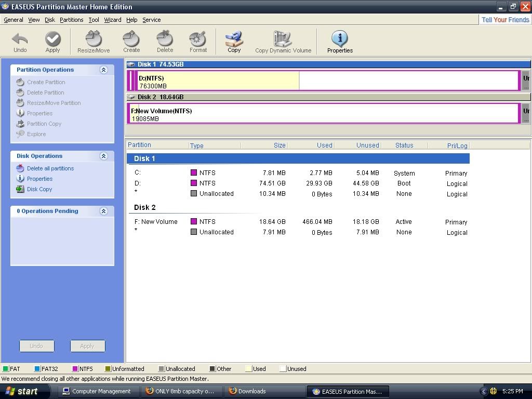This screenshot has width=532, height=399.
Task: Click the 44.58 GB unused value
Action: (366, 183)
